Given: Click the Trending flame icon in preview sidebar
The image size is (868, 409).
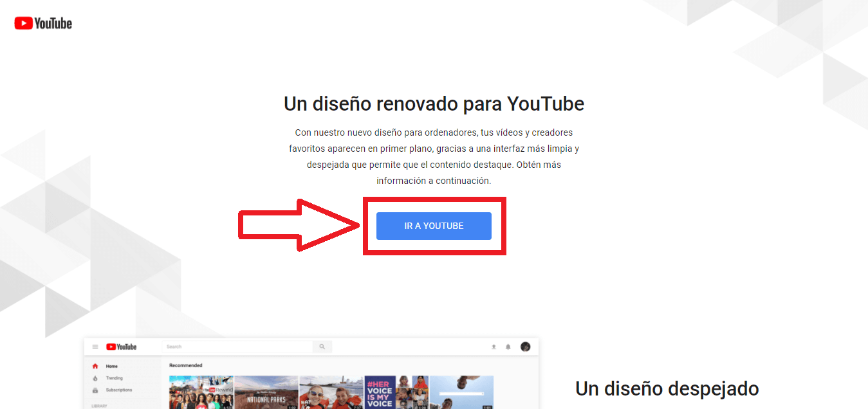Looking at the screenshot, I should pyautogui.click(x=95, y=378).
